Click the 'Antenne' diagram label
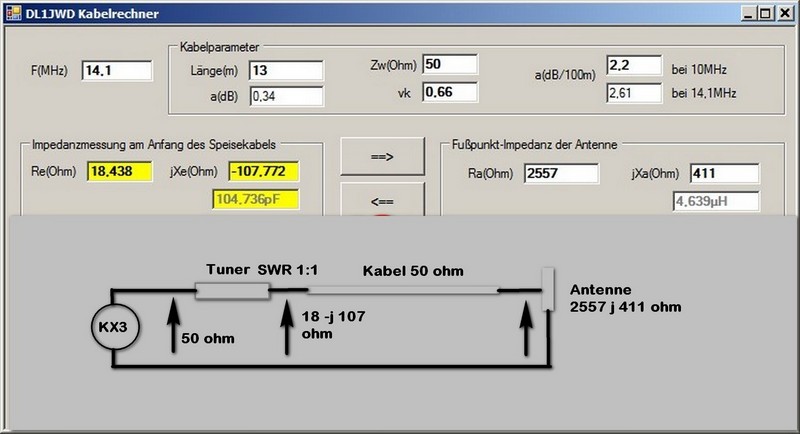 601,290
